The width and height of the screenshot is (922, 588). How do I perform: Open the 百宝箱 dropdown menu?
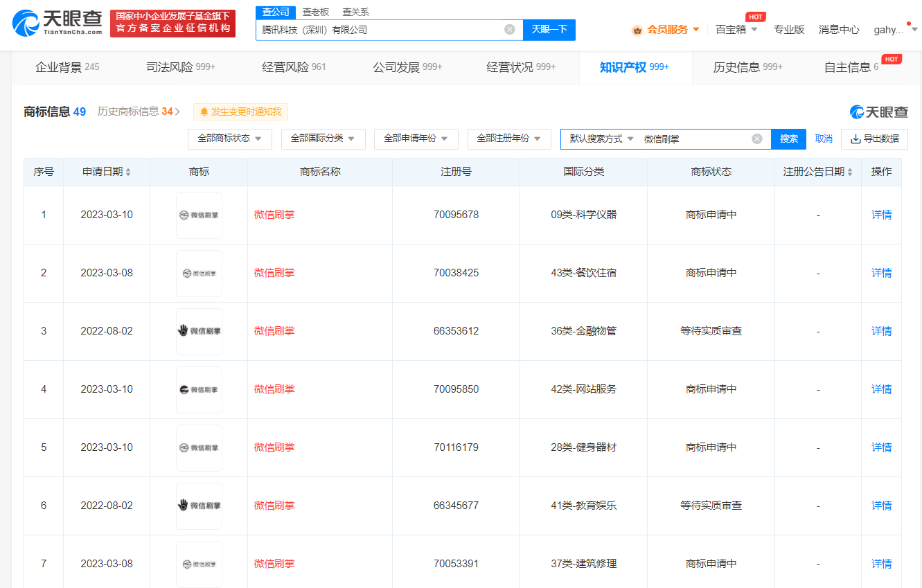pyautogui.click(x=754, y=30)
